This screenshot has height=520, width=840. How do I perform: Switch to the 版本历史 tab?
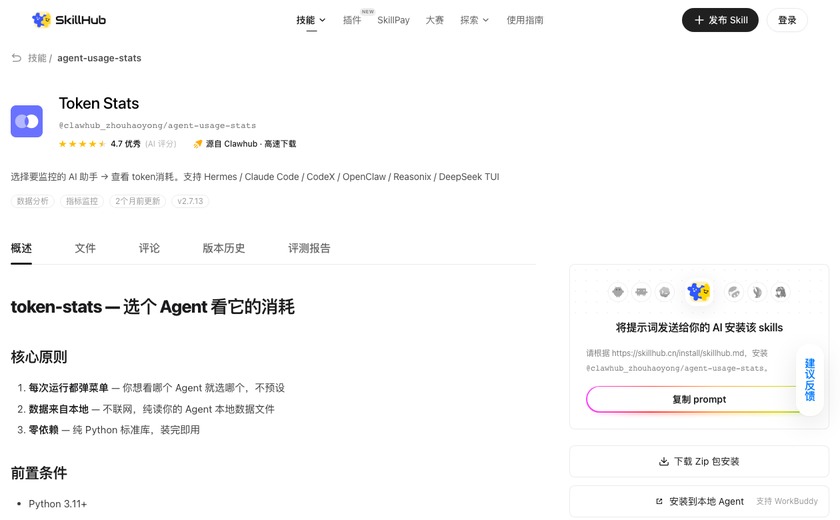[223, 248]
